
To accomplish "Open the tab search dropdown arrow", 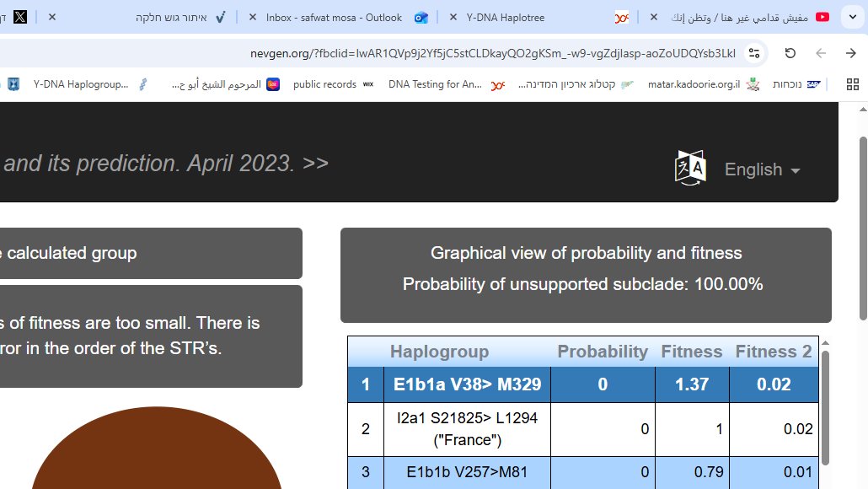I will tap(853, 17).
